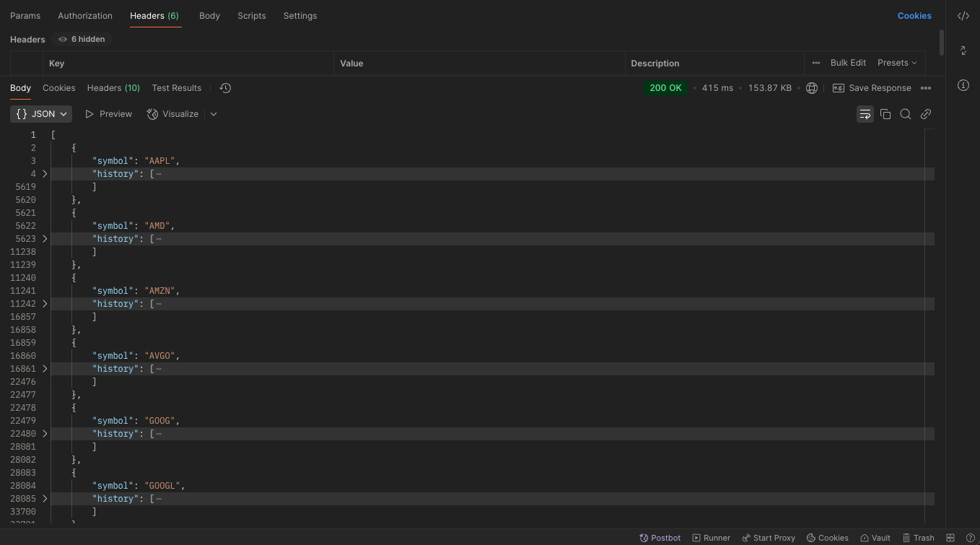
Task: Open the response Headers (10) tab
Action: [113, 88]
